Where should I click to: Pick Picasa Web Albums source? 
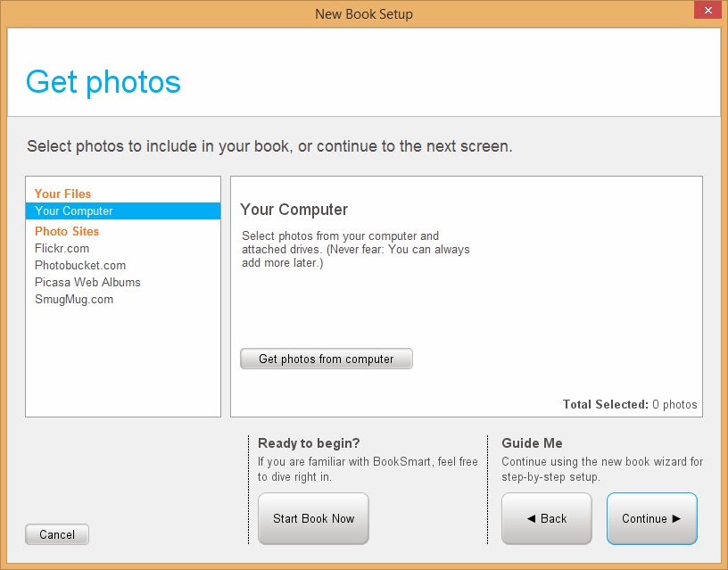(87, 283)
